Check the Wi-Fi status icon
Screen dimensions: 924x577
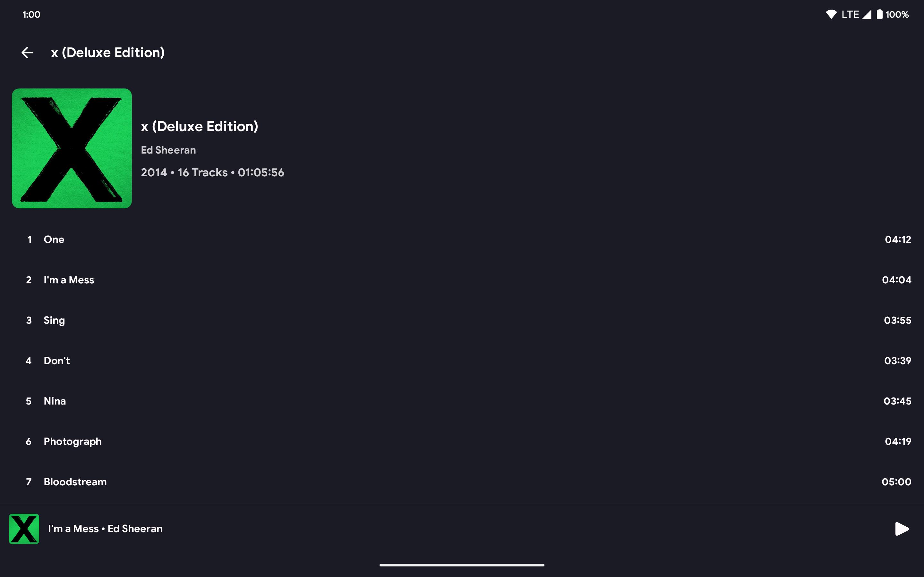pos(831,14)
